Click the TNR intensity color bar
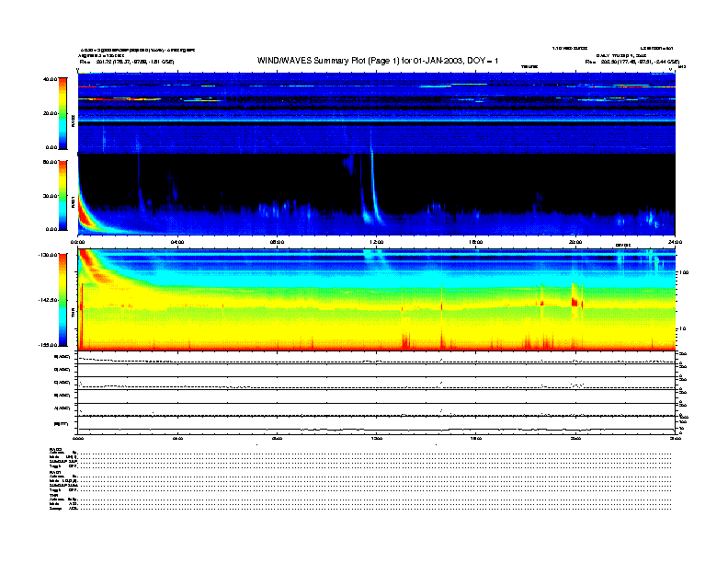This screenshot has width=728, height=563. click(x=63, y=300)
